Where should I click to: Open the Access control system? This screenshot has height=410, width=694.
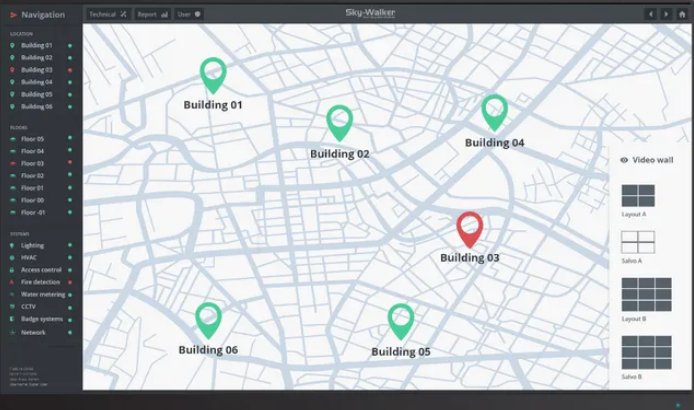[x=41, y=270]
